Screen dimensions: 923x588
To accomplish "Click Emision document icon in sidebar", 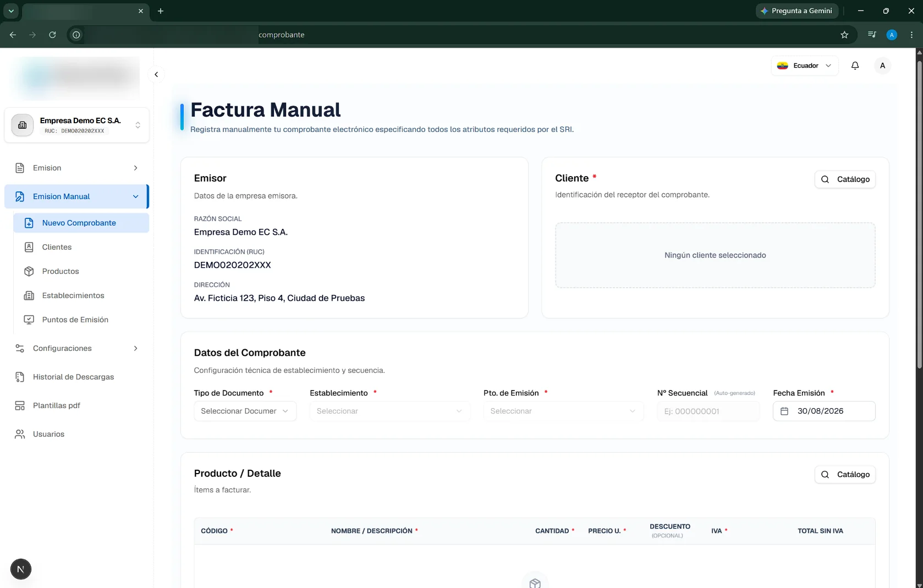I will [x=20, y=168].
